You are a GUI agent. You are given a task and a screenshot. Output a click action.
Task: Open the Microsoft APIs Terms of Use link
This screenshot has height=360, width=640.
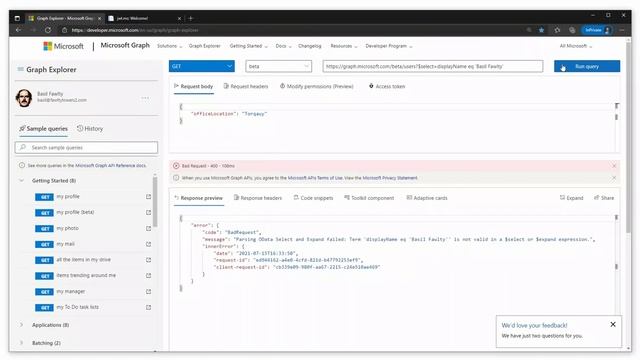315,178
